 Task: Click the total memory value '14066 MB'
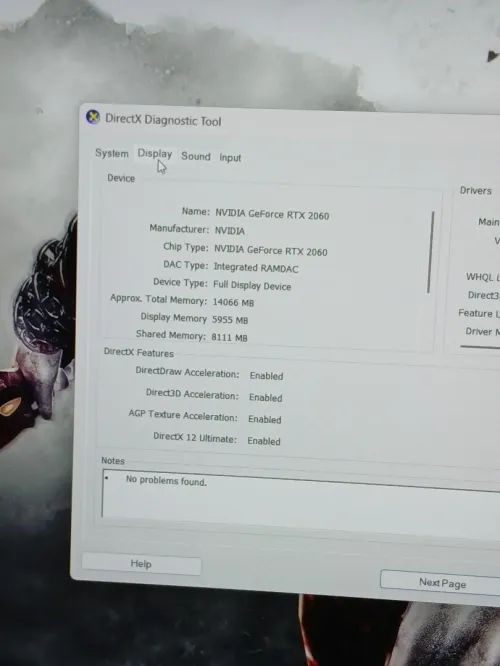(233, 302)
